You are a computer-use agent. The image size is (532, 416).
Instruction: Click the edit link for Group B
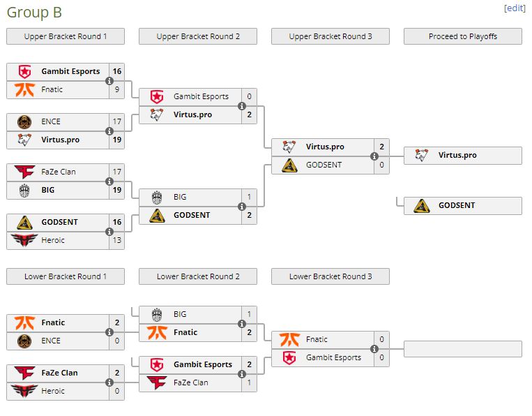click(514, 8)
